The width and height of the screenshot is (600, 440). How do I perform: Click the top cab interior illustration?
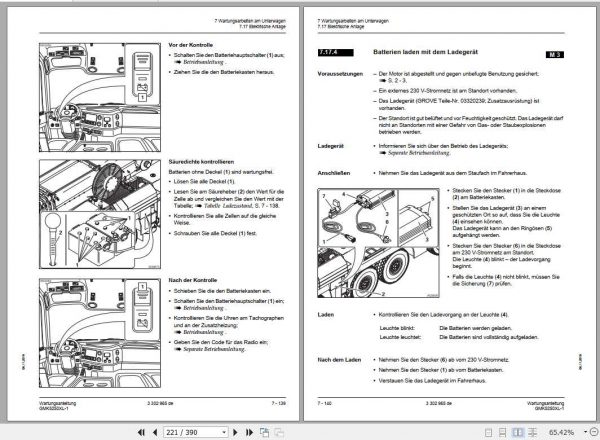pos(100,98)
